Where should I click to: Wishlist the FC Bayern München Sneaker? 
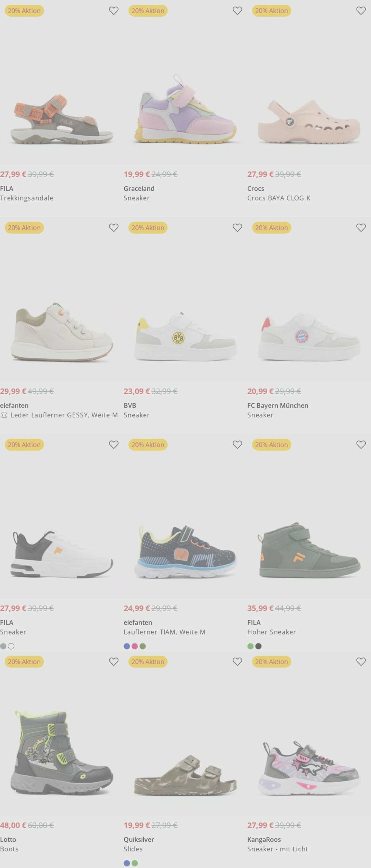[361, 228]
